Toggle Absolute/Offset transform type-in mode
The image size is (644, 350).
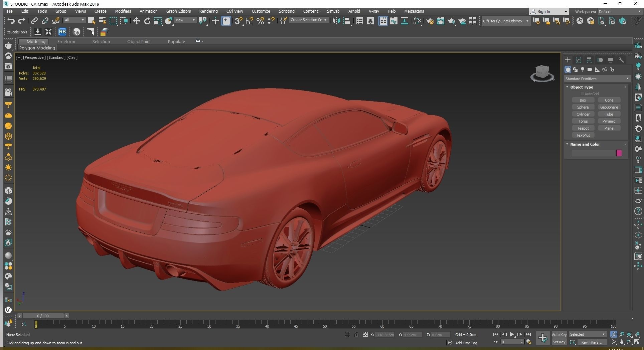(365, 334)
